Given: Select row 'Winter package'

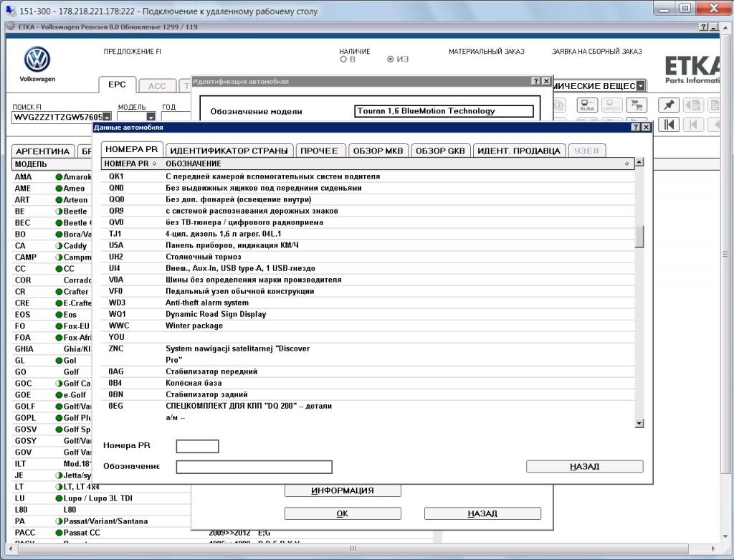Looking at the screenshot, I should point(368,326).
